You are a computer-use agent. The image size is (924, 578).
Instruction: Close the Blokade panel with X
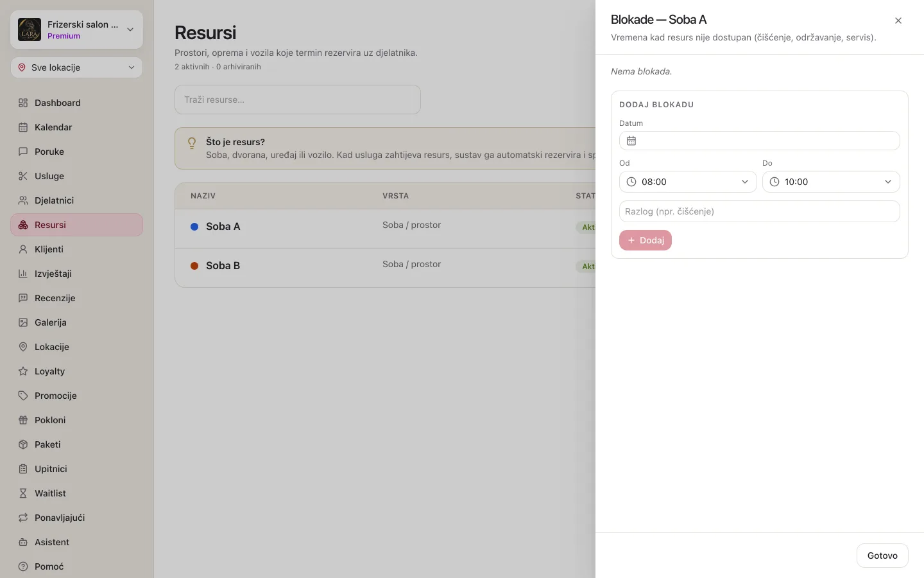898,21
